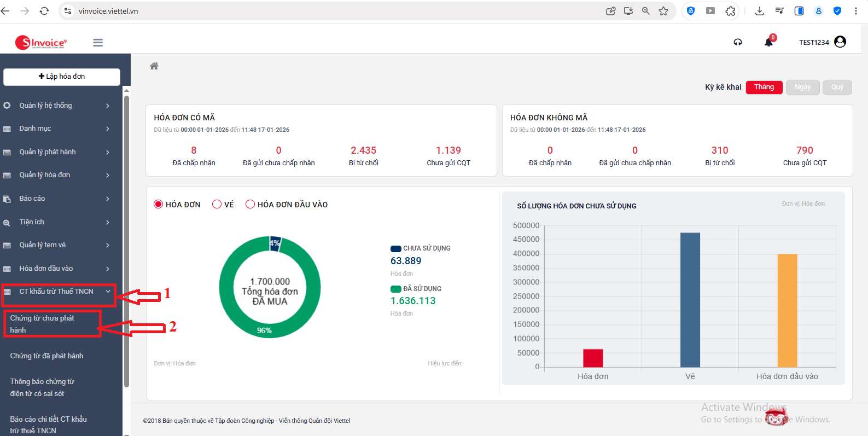Click the hamburger menu icon
The image size is (868, 436).
98,43
